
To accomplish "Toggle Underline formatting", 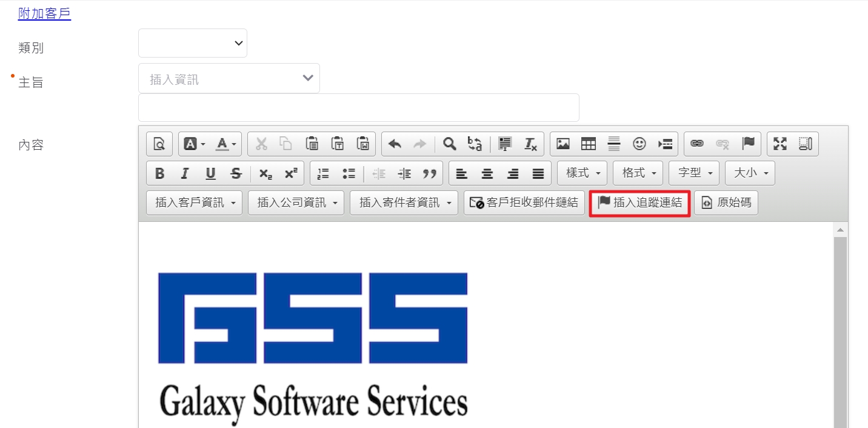I will [210, 173].
